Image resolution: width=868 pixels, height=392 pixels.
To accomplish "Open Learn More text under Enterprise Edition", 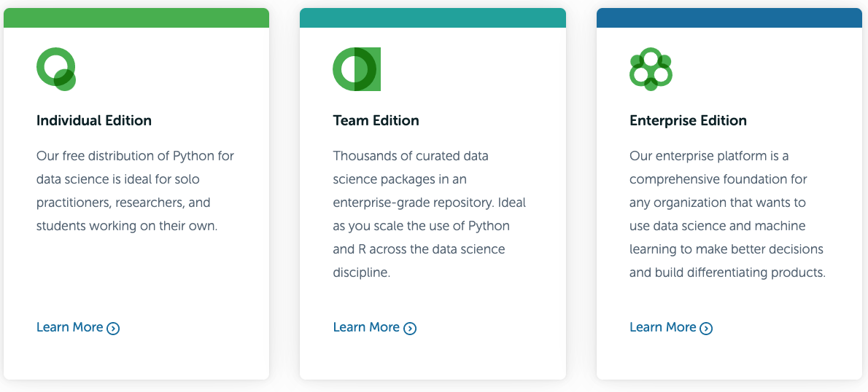I will pyautogui.click(x=662, y=327).
